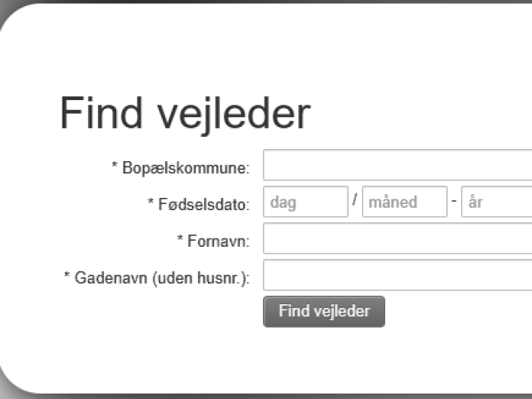Click the Find vejleder page heading
532x399 pixels.
click(185, 114)
